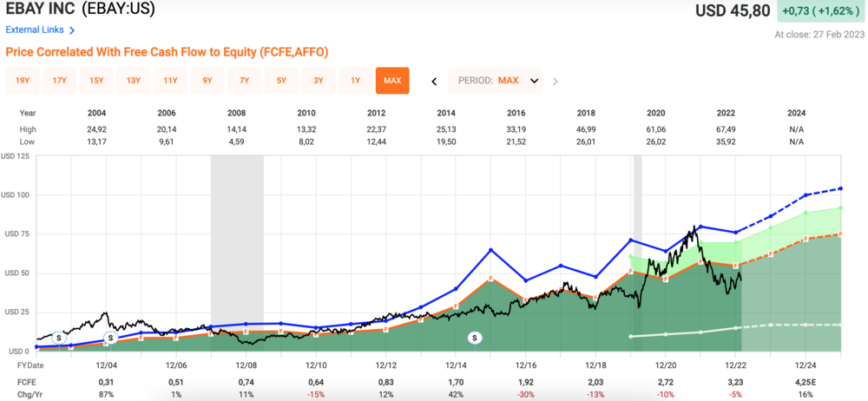Click the 15Y range button
Image resolution: width=868 pixels, height=401 pixels.
(96, 81)
